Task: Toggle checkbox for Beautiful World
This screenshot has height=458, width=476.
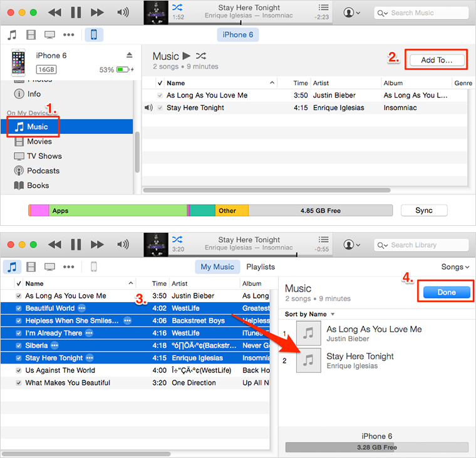Action: [x=19, y=308]
